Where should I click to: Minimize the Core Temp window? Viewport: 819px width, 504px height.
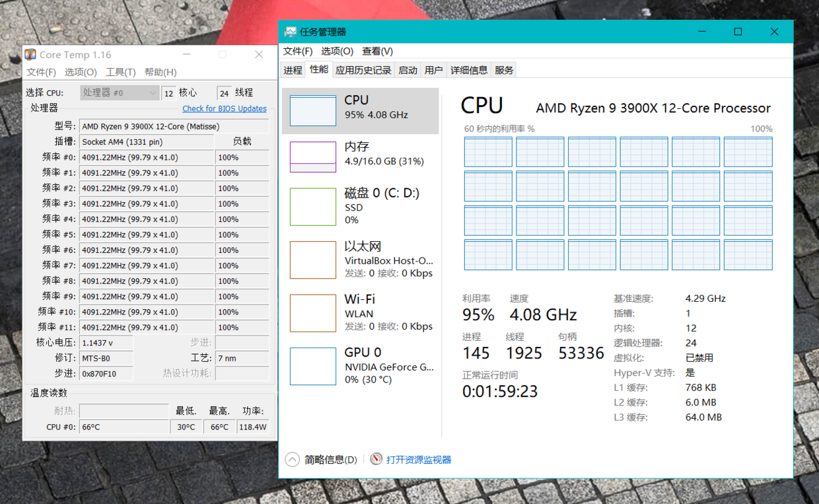point(187,55)
